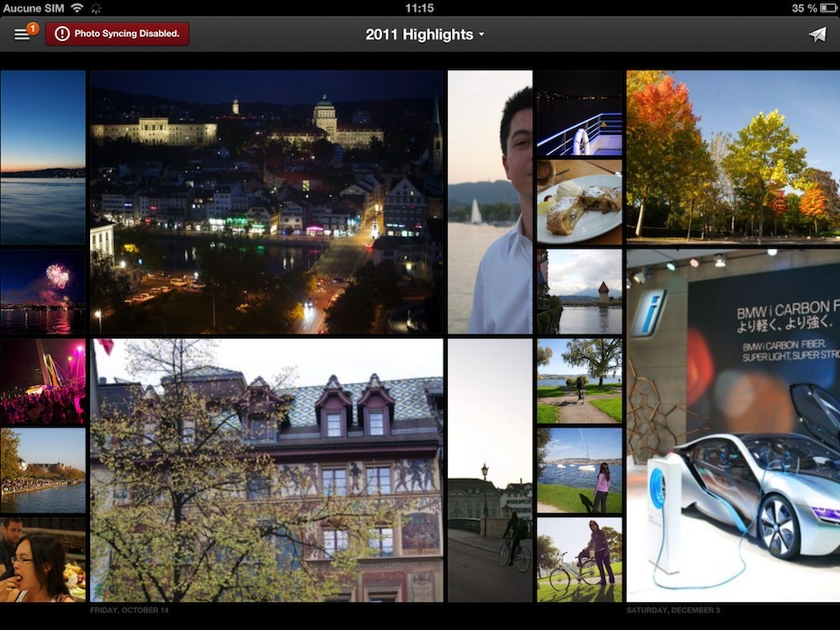Open the fireworks over water photo
The height and width of the screenshot is (630, 840).
pos(43,291)
